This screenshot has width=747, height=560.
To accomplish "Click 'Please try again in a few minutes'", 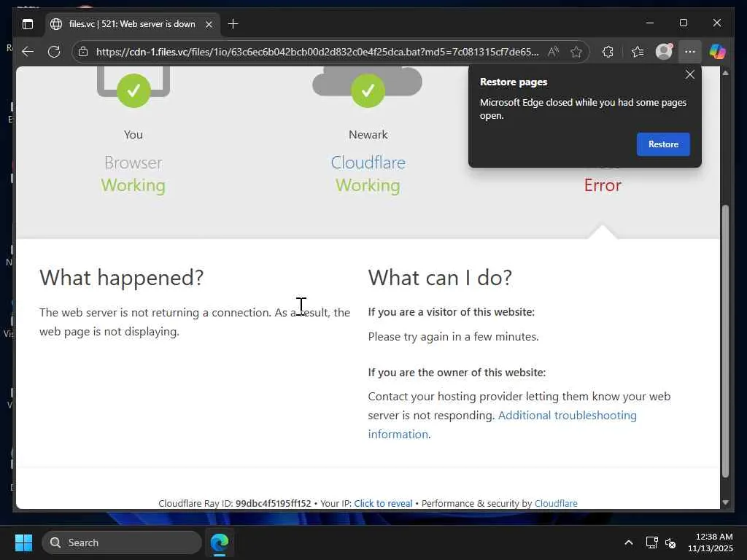I will click(x=453, y=337).
